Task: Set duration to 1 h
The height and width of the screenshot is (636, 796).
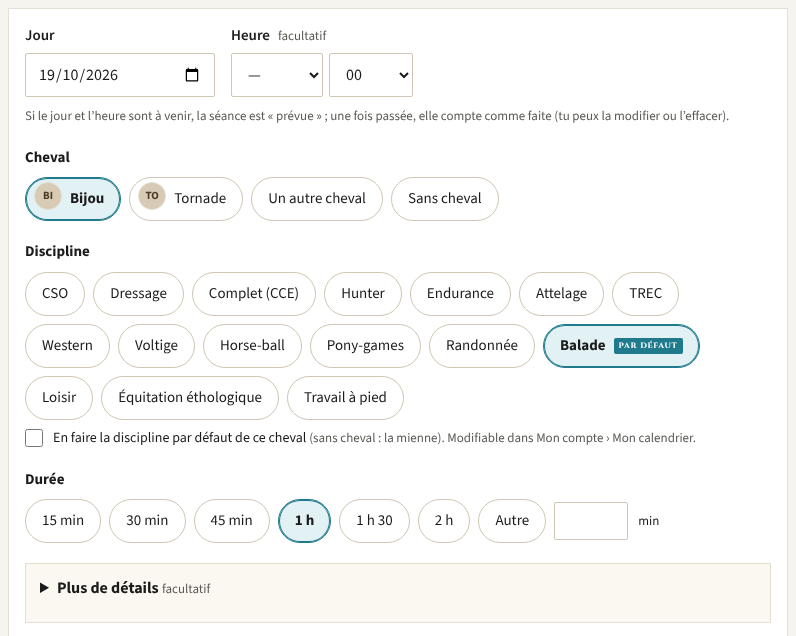Action: point(304,521)
